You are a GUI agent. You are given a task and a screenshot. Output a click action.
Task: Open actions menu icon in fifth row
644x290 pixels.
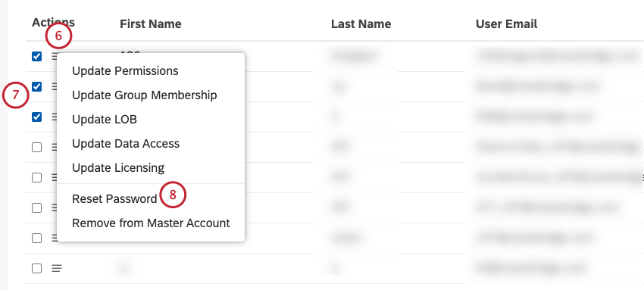coord(55,178)
